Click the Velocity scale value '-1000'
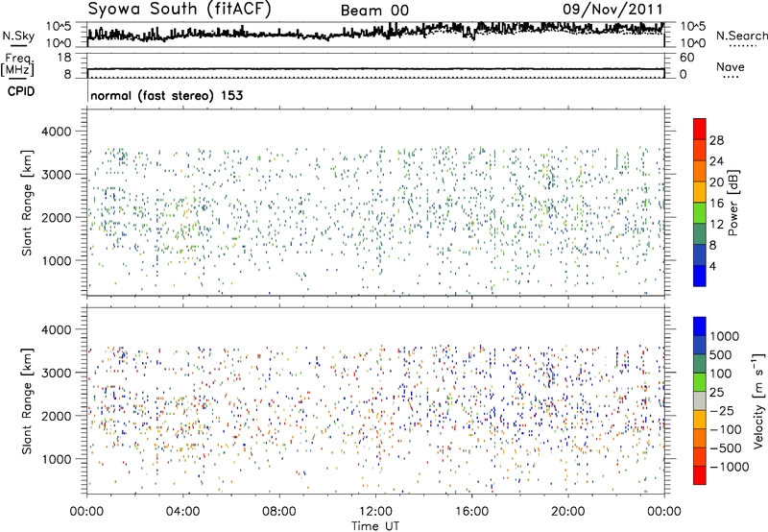This screenshot has height=532, width=768. [730, 467]
